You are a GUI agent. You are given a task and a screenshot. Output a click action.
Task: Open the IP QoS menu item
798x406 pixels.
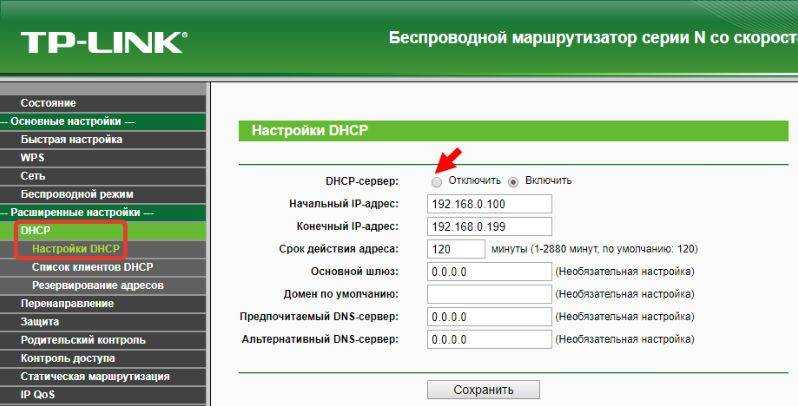pos(103,395)
